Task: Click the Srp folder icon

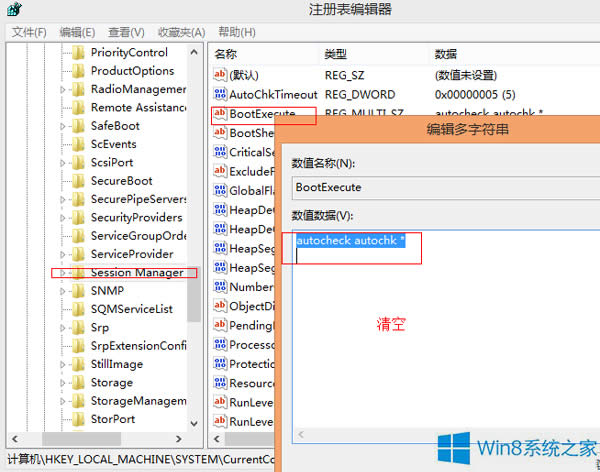Action: [78, 328]
